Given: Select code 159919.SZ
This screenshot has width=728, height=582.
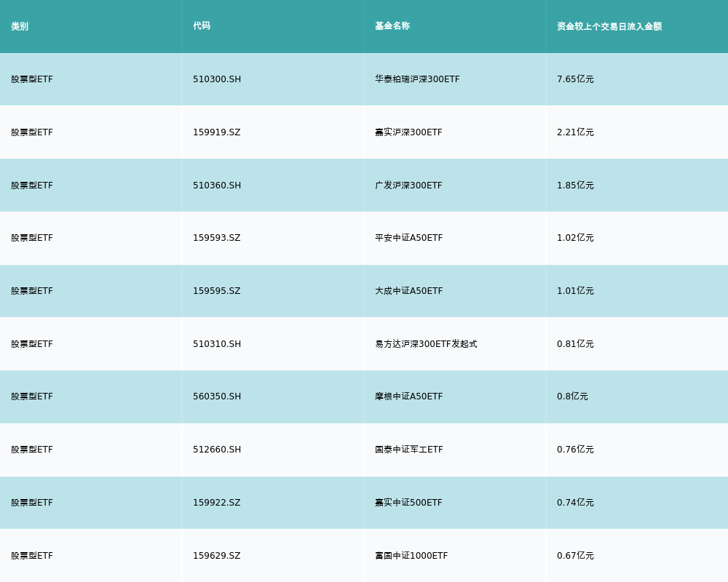Looking at the screenshot, I should [x=217, y=132].
